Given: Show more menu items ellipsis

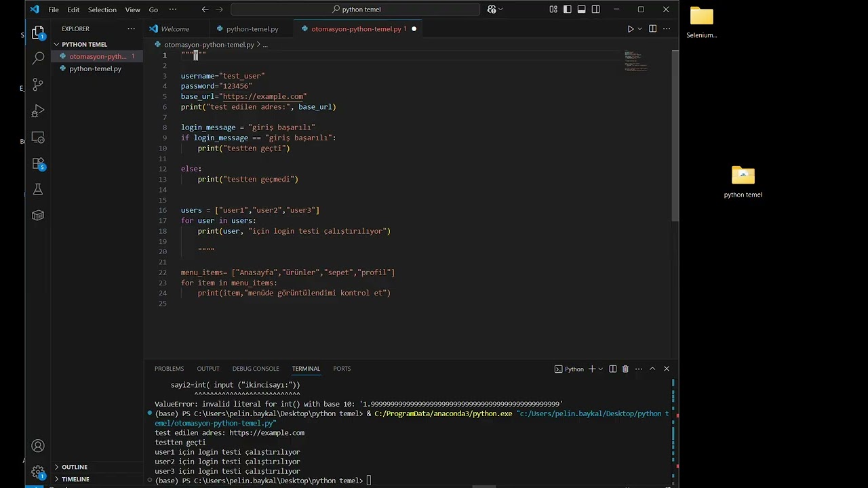Looking at the screenshot, I should (172, 9).
